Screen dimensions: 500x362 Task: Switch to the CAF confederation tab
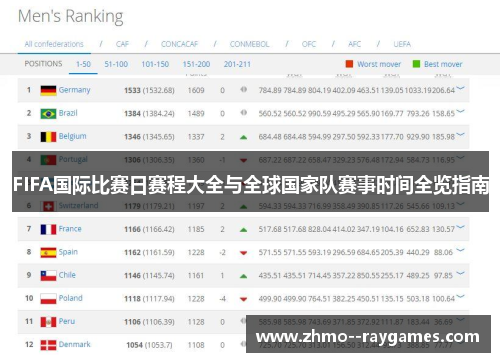[122, 44]
